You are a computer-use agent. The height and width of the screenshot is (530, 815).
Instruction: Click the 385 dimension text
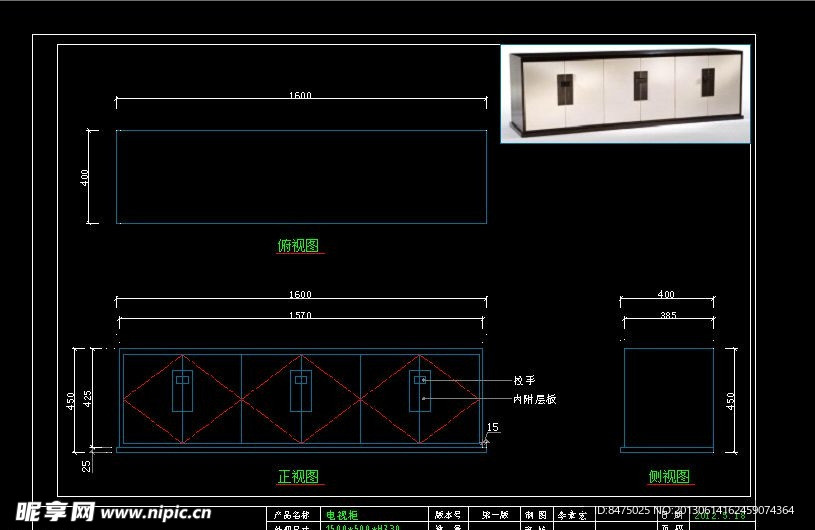668,315
